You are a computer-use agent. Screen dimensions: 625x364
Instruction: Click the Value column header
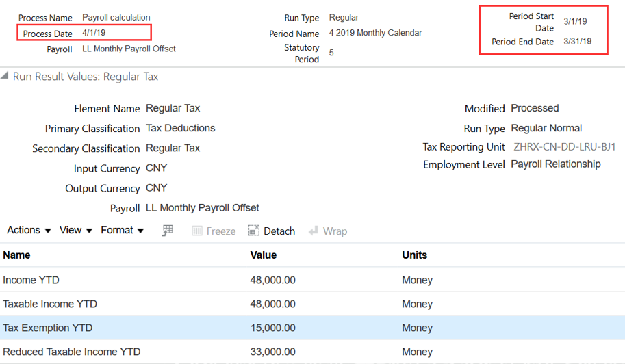click(x=264, y=255)
